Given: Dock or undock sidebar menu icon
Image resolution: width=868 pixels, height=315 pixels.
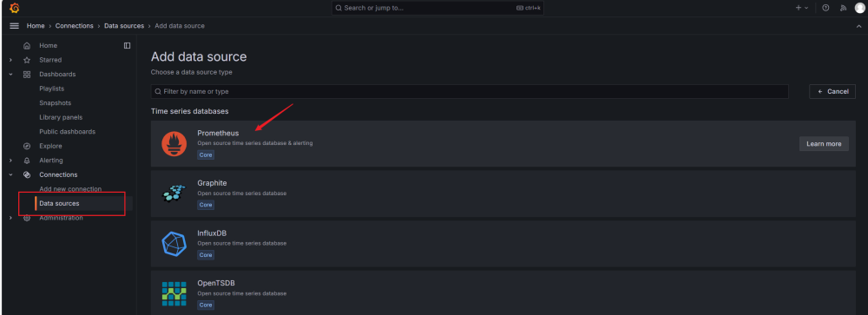Looking at the screenshot, I should 127,45.
